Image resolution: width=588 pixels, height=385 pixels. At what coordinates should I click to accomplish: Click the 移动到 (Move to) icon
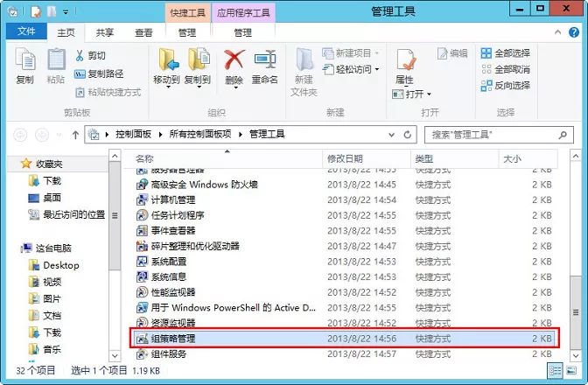coord(166,66)
